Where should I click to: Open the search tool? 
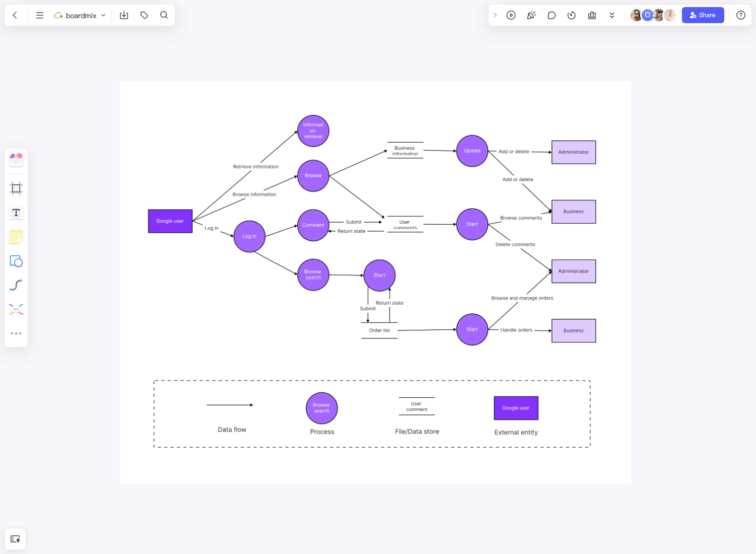point(164,15)
